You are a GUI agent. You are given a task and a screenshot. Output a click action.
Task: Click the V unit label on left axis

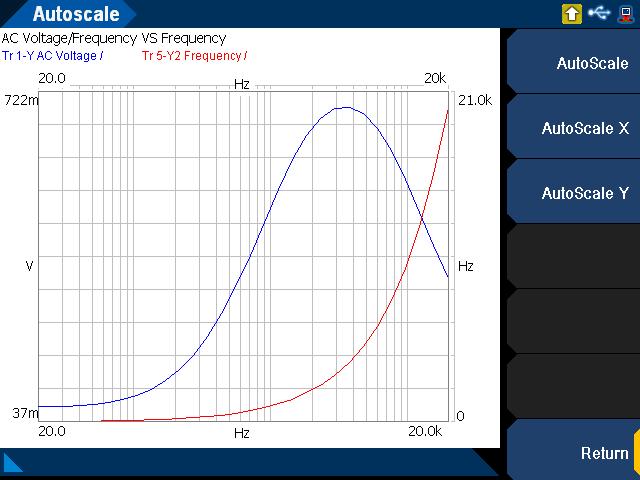[29, 266]
